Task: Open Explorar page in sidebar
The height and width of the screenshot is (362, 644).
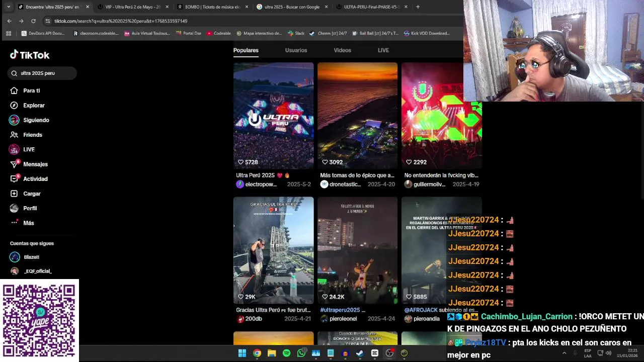Action: tap(28, 105)
